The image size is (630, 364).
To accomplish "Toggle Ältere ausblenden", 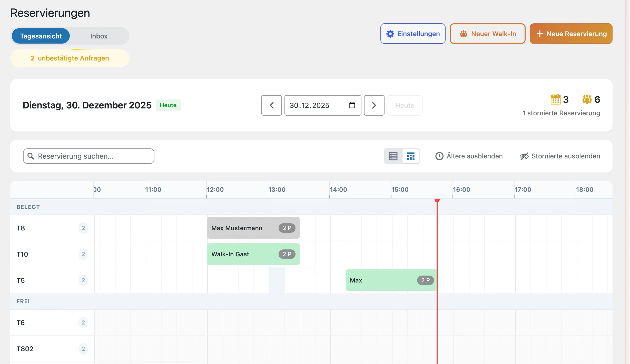I will pos(469,156).
